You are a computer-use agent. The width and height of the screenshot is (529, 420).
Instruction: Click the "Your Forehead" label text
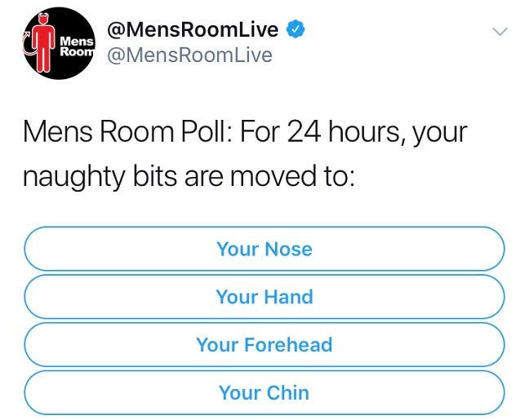[264, 344]
